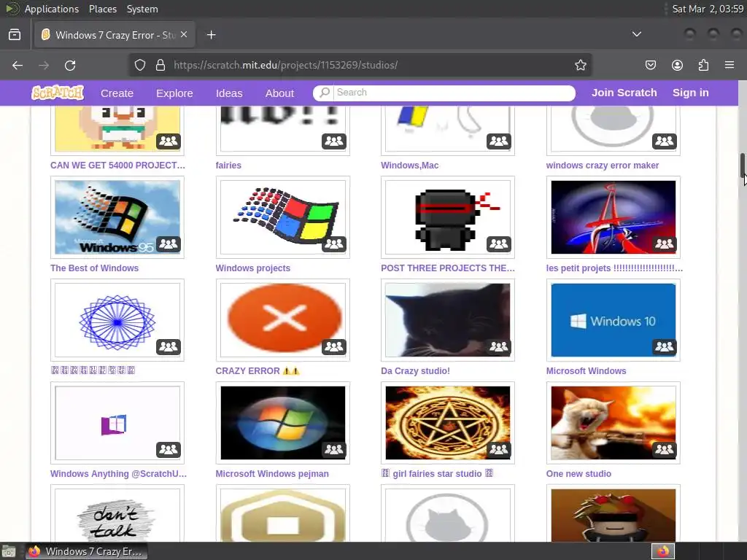Click show desktop icon in bottom panel

click(x=9, y=551)
